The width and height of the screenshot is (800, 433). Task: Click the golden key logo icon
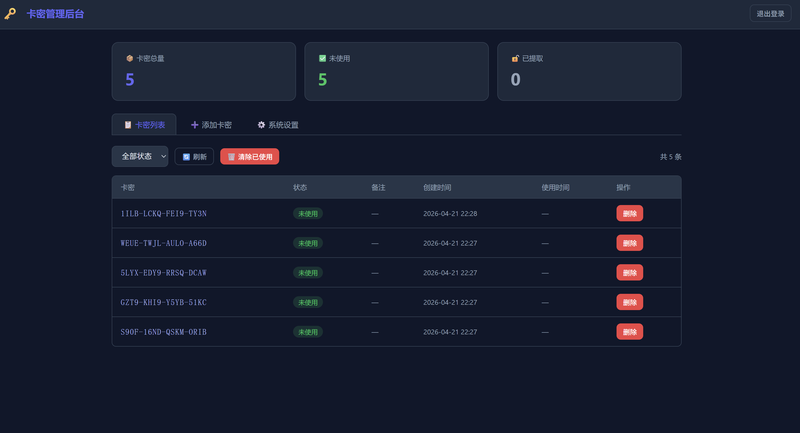tap(10, 14)
